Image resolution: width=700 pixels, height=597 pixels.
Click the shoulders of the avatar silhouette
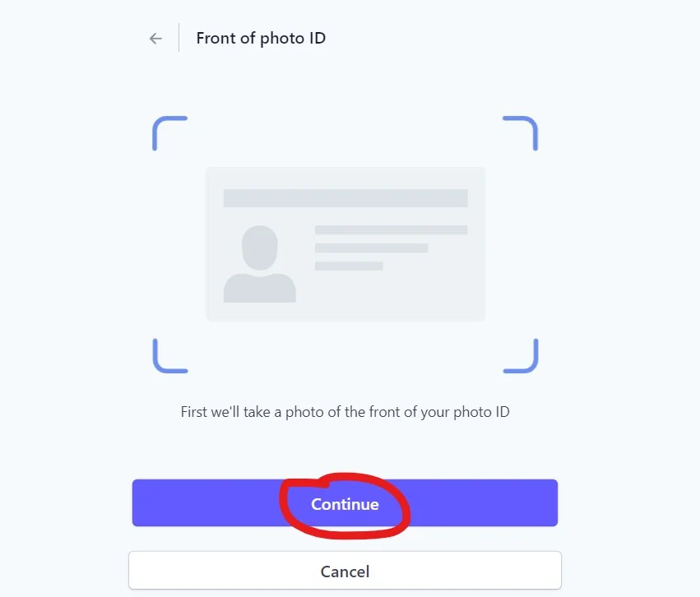tap(259, 288)
